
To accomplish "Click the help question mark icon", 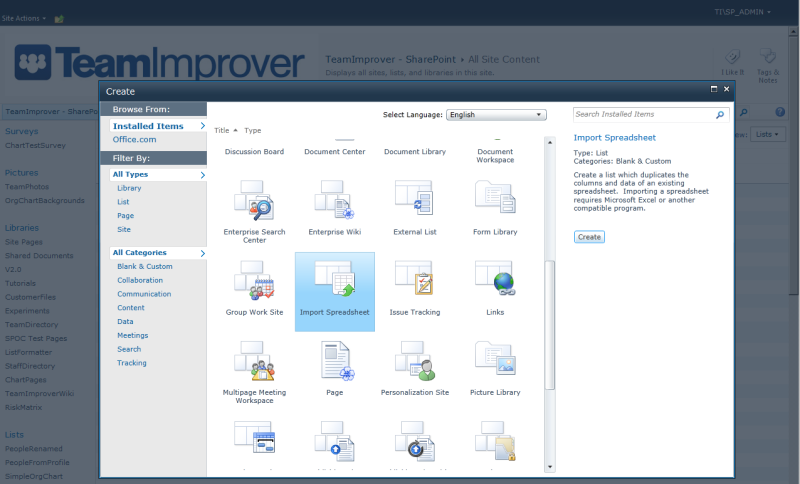I will click(780, 112).
